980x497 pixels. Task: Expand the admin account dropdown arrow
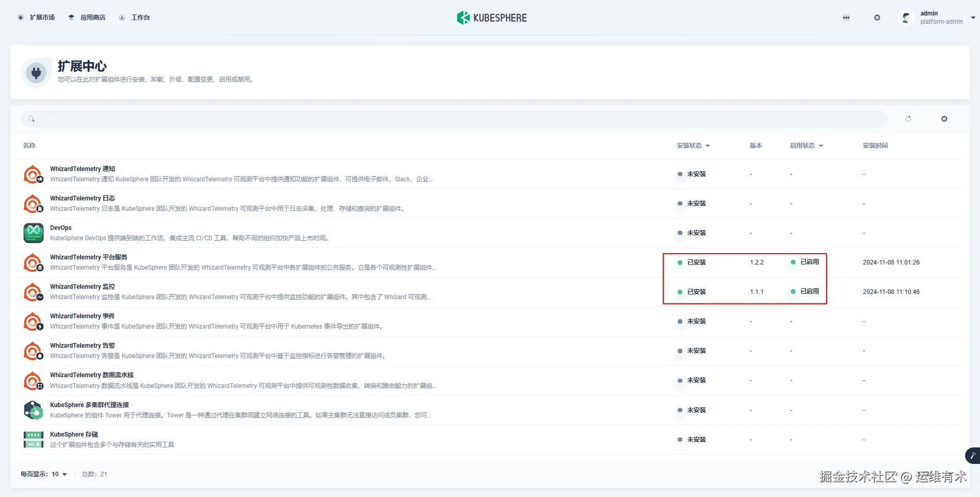973,18
